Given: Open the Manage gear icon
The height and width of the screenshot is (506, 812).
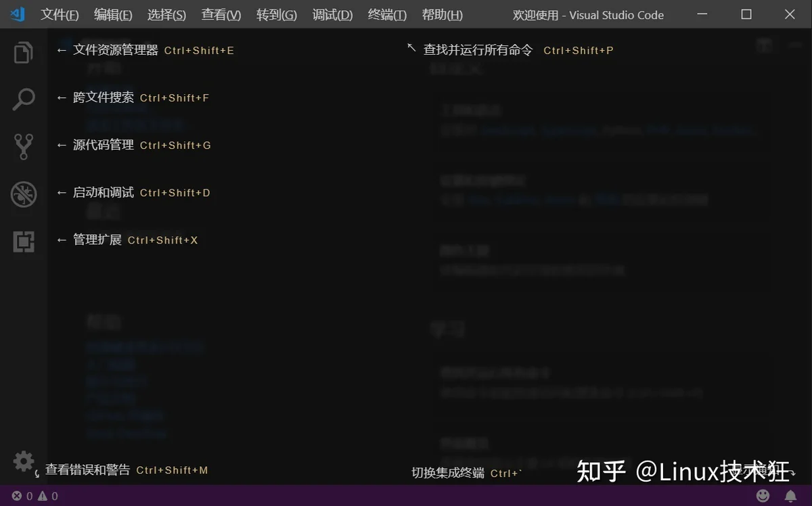Looking at the screenshot, I should (x=24, y=461).
